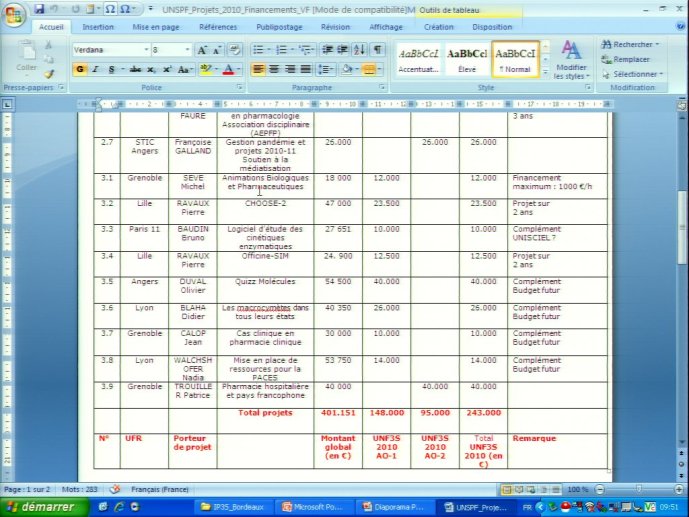Apply the Normal style
This screenshot has height=517, width=689.
[515, 60]
